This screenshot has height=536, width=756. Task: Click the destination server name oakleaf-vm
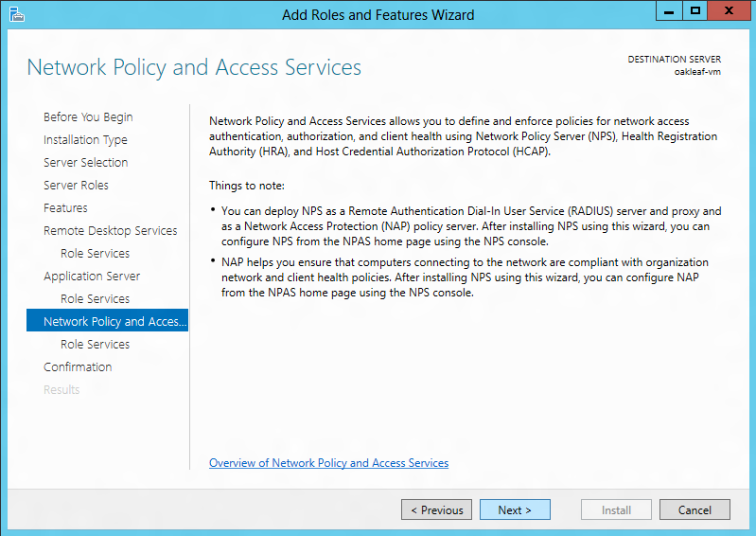coord(697,72)
